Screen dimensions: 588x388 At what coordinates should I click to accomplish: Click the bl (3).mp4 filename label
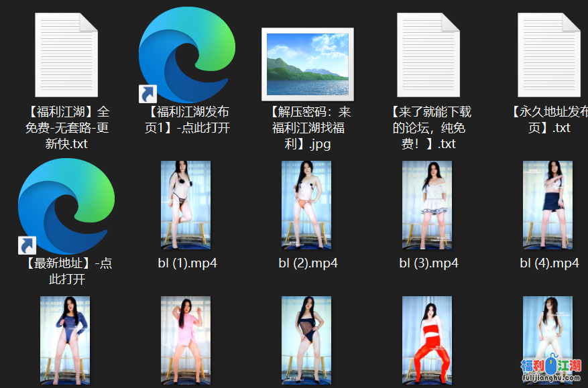[428, 263]
